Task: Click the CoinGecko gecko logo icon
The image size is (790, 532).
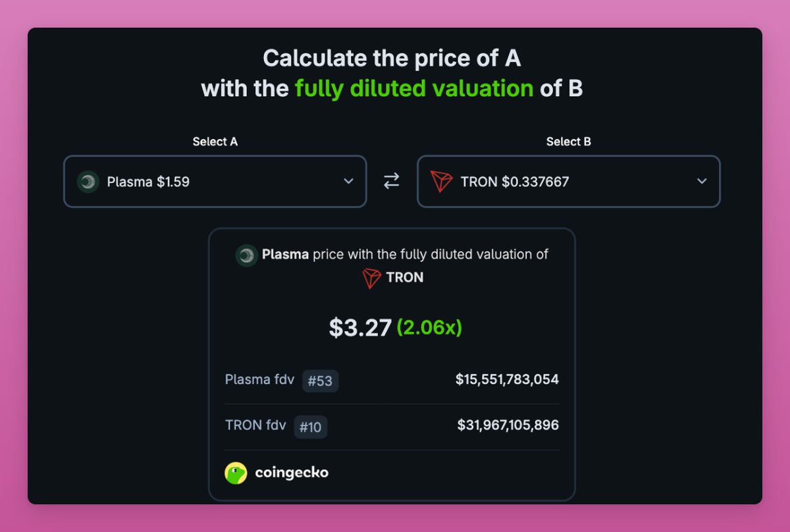Action: pos(236,473)
